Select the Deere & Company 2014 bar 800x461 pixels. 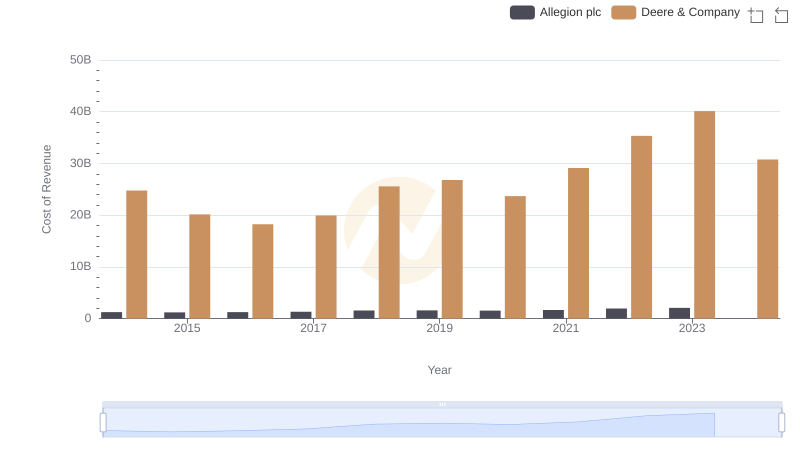pos(137,254)
